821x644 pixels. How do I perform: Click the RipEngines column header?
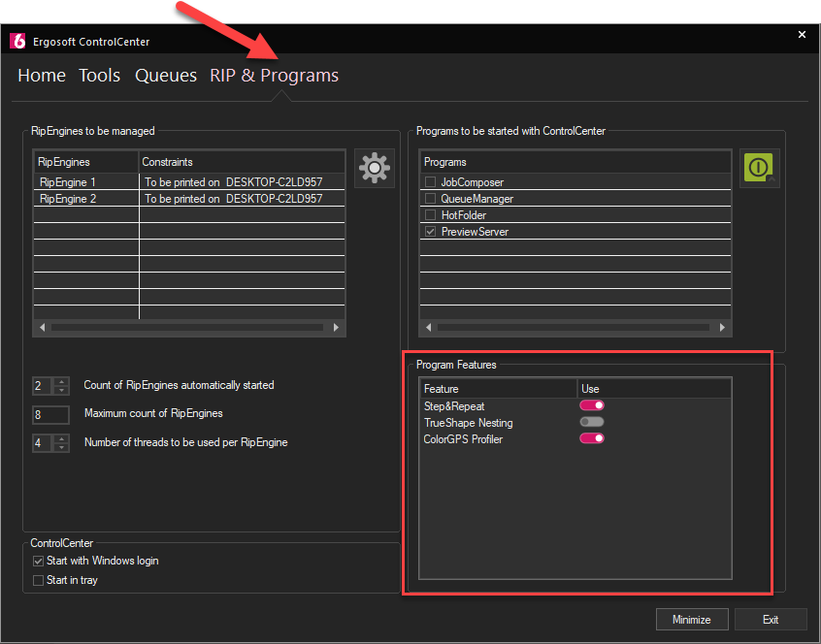point(86,162)
